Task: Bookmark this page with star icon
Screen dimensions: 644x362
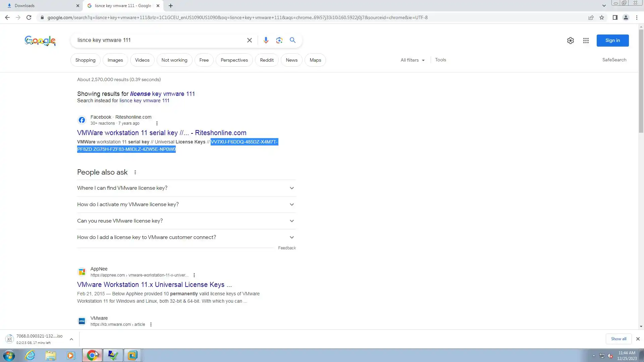Action: click(602, 17)
